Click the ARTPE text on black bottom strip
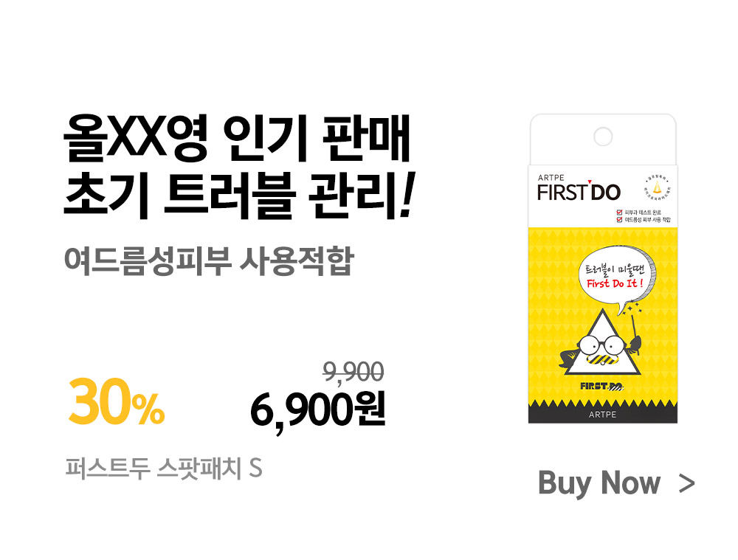This screenshot has width=738, height=560. pyautogui.click(x=602, y=415)
